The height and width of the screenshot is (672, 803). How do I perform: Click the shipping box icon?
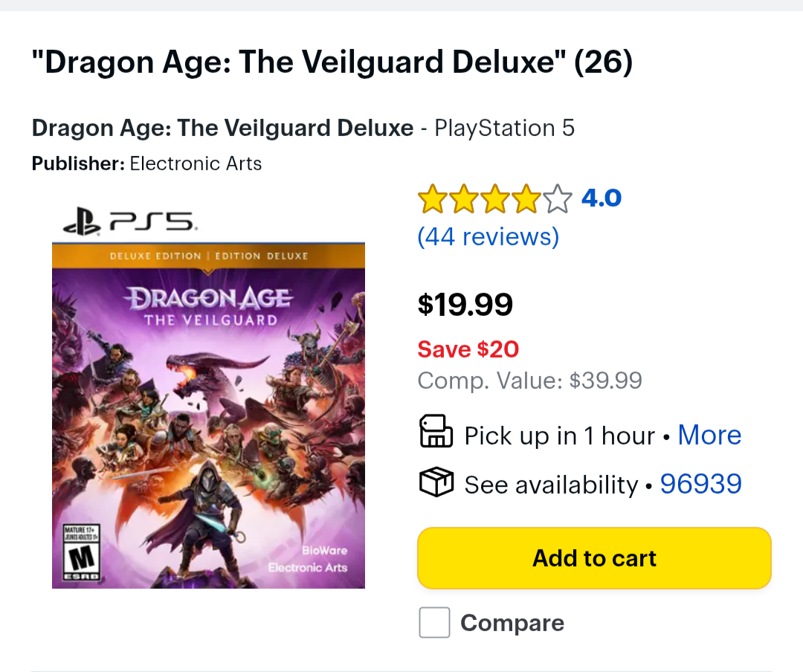click(436, 482)
